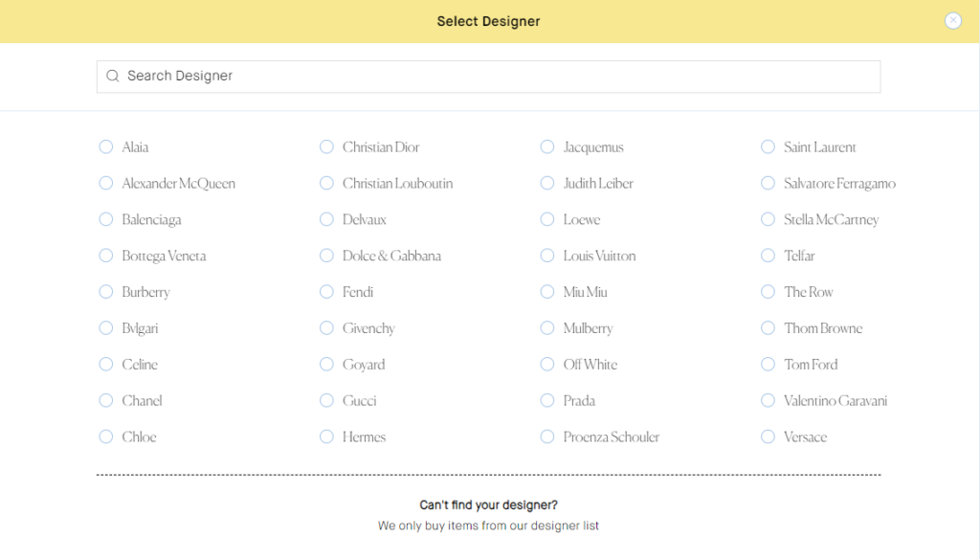The width and height of the screenshot is (980, 559).
Task: Pick the Fendi radio option
Action: [x=327, y=292]
